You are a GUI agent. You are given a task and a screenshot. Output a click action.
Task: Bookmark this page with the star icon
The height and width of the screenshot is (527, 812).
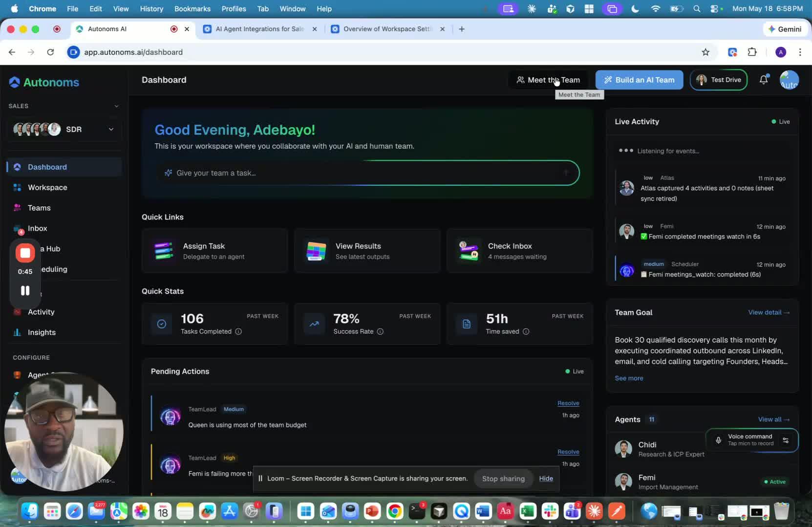(x=705, y=52)
